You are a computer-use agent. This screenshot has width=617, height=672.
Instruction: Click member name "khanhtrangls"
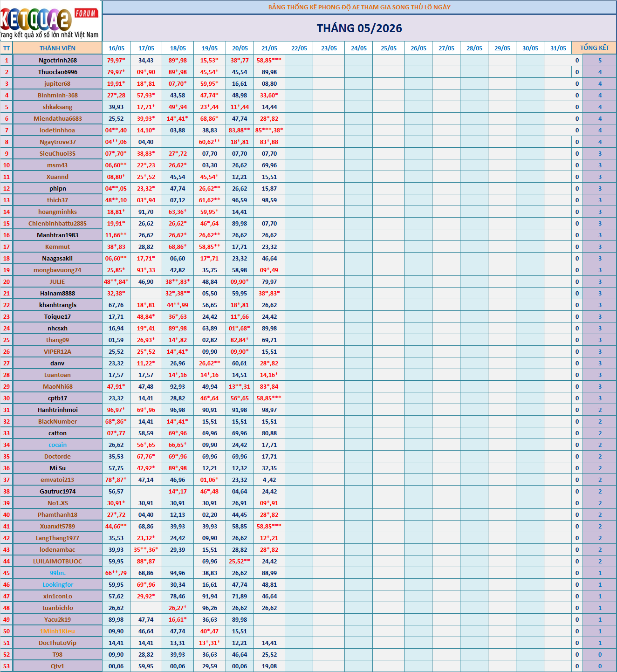click(x=58, y=305)
